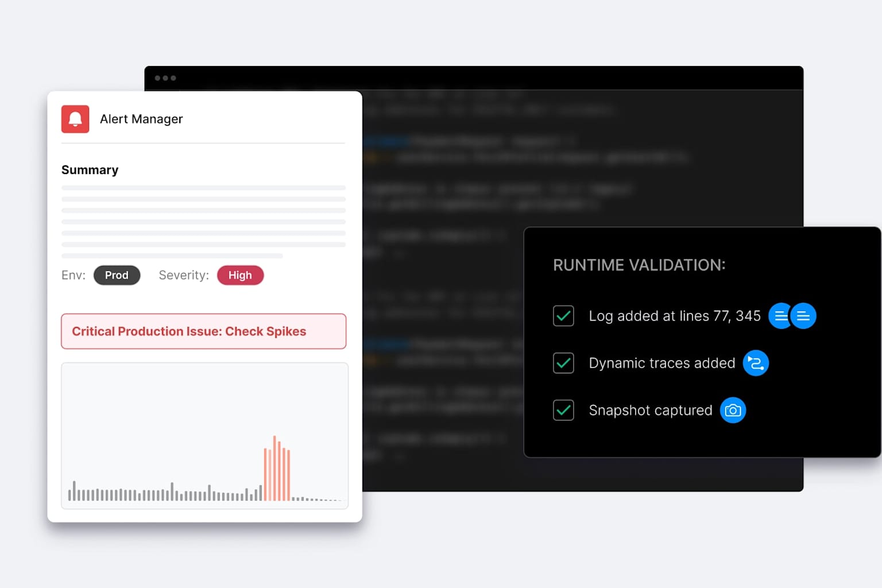
Task: Click the red Alert Manager bell icon
Action: tap(75, 119)
